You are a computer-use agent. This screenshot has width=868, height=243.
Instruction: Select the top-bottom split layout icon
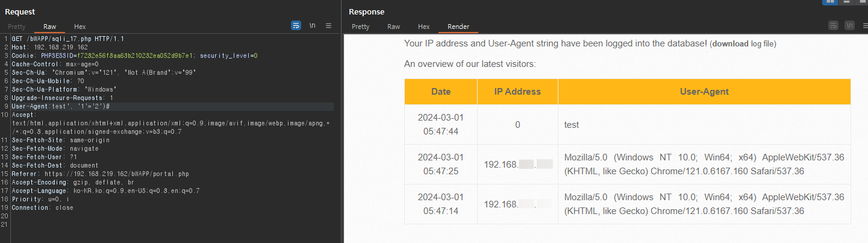[x=847, y=2]
